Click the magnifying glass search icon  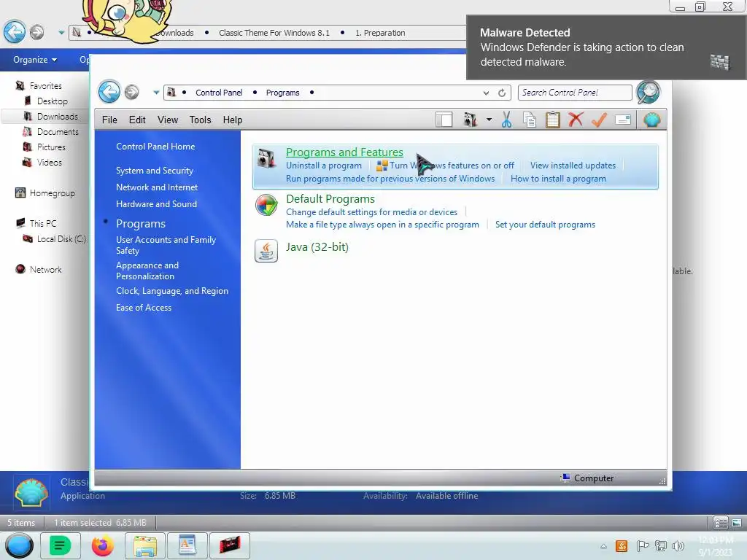pyautogui.click(x=648, y=92)
